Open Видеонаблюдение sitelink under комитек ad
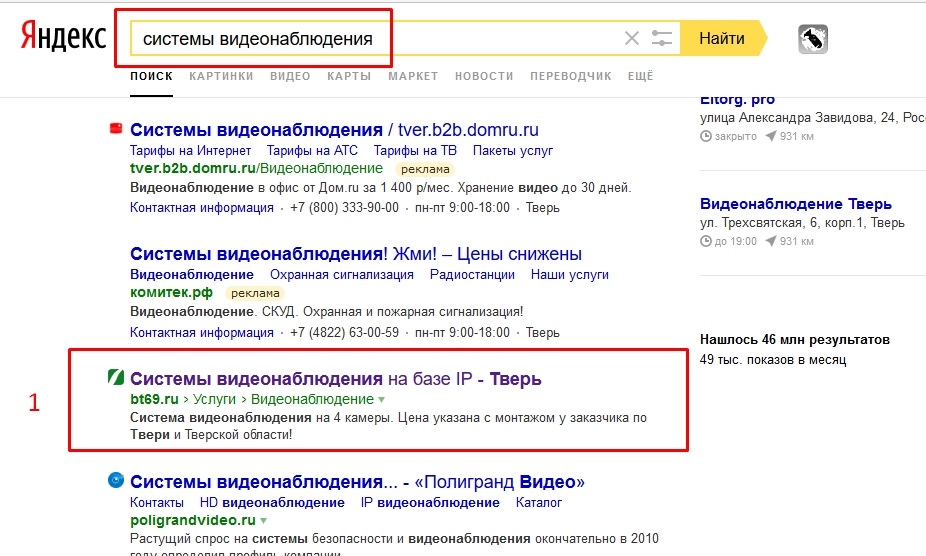Image resolution: width=926 pixels, height=556 pixels. click(x=192, y=275)
